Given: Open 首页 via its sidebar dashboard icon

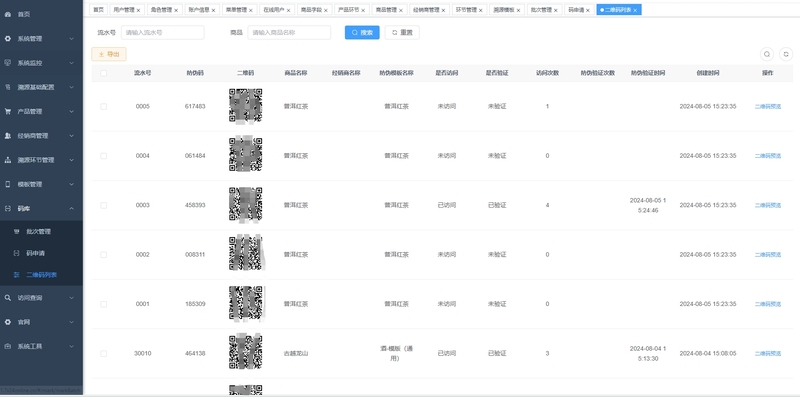Looking at the screenshot, I should click(8, 14).
